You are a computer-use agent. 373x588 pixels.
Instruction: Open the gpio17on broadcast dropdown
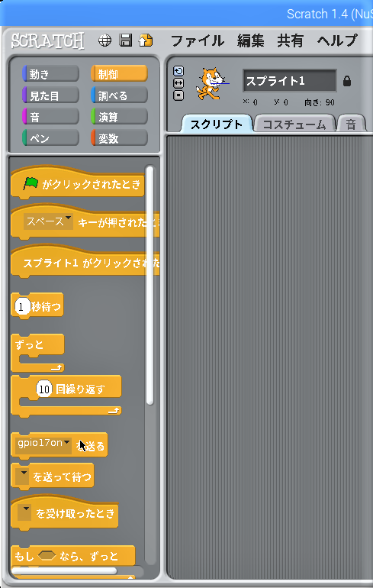click(43, 444)
